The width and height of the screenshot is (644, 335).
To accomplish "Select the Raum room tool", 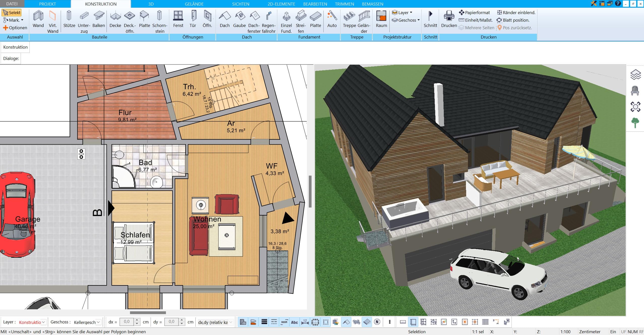I will pos(381,19).
